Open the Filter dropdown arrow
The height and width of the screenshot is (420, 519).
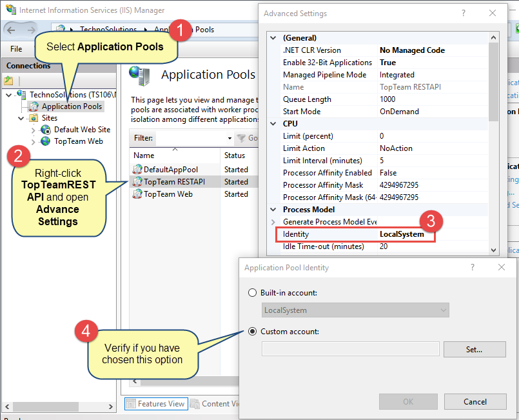[230, 138]
